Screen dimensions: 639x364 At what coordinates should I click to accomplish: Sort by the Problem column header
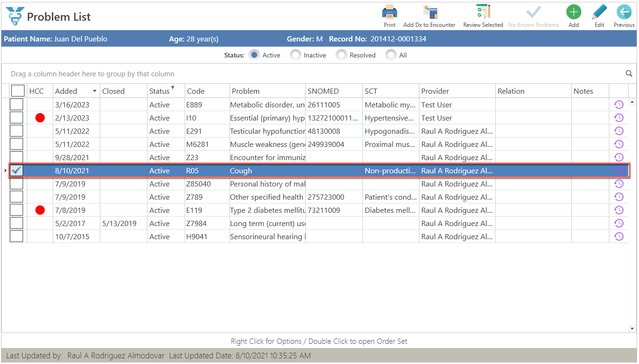(x=268, y=91)
